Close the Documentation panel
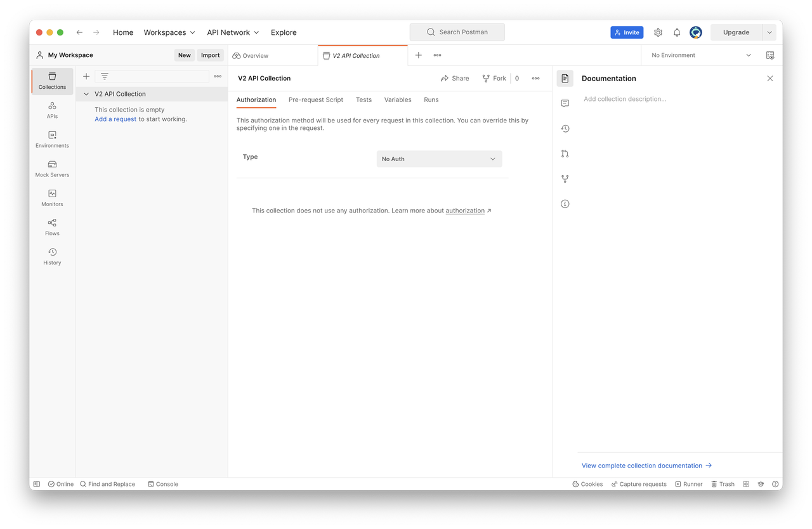Viewport: 812px width, 529px height. click(x=770, y=79)
